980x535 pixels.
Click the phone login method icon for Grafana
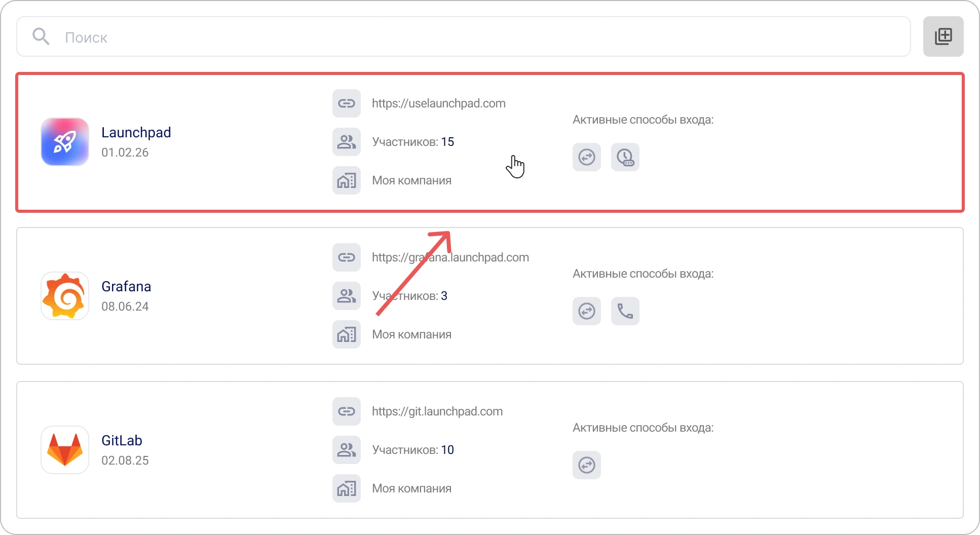pyautogui.click(x=625, y=311)
